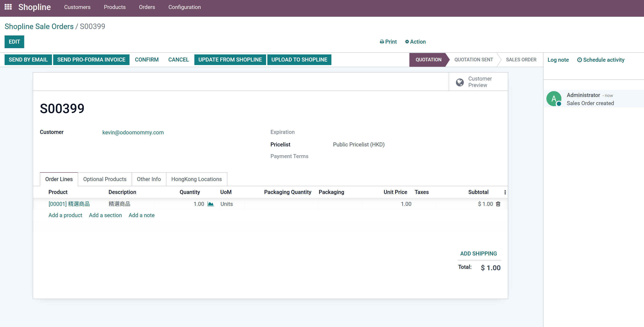The image size is (644, 327).
Task: Click Add a product link
Action: 65,215
